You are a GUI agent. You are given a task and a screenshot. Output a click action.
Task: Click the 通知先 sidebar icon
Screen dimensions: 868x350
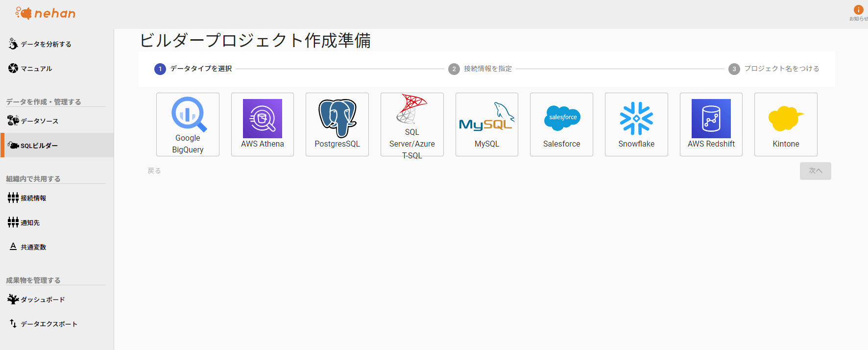click(13, 222)
